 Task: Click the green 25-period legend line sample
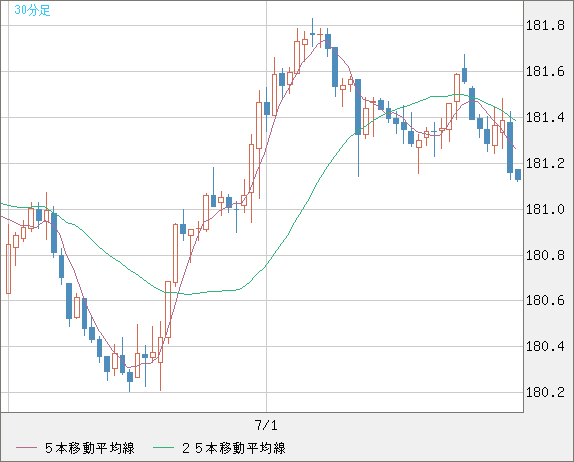163,448
